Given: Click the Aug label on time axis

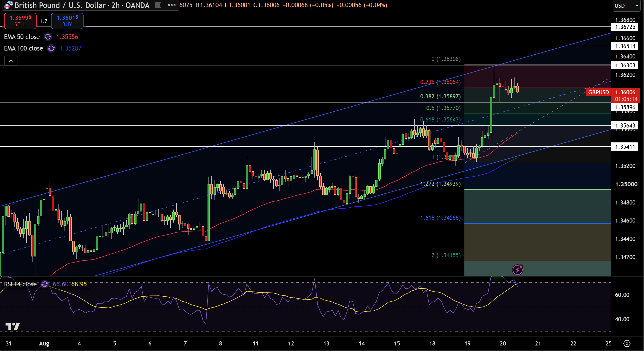Looking at the screenshot, I should 44,344.
